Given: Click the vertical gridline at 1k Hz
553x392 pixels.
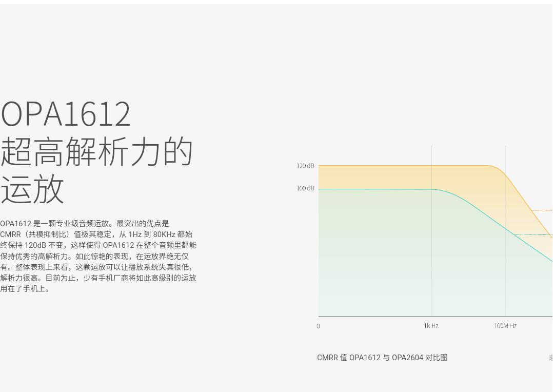Looking at the screenshot, I should (431, 231).
